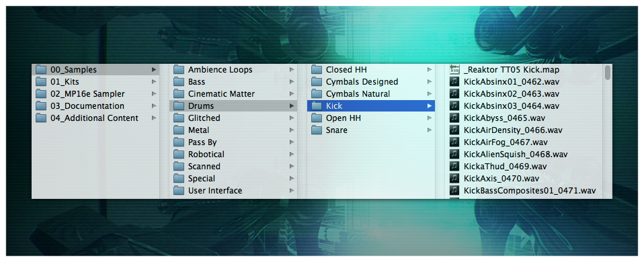Select the 'Metal' folder name
Screen dimensions: 644x262
tap(199, 130)
